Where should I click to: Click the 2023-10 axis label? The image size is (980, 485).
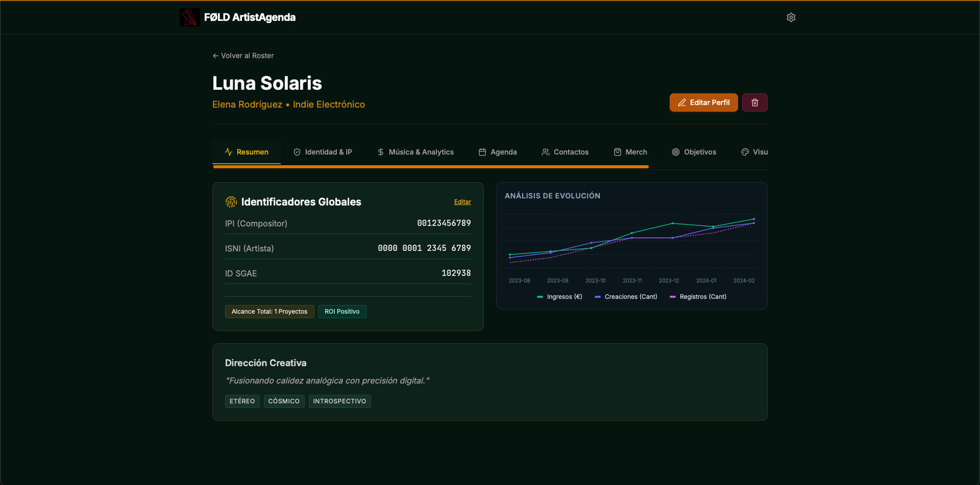click(596, 281)
